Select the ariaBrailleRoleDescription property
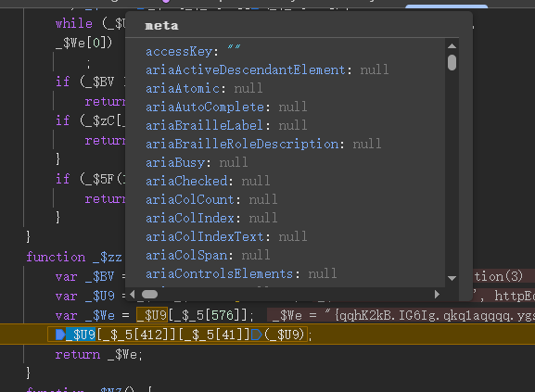Viewport: 535px width, 392px height. pyautogui.click(x=263, y=144)
